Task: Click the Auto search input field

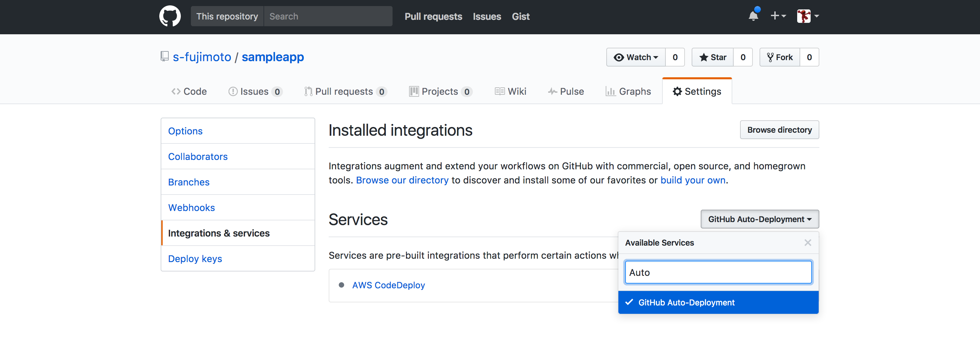Action: pyautogui.click(x=718, y=272)
